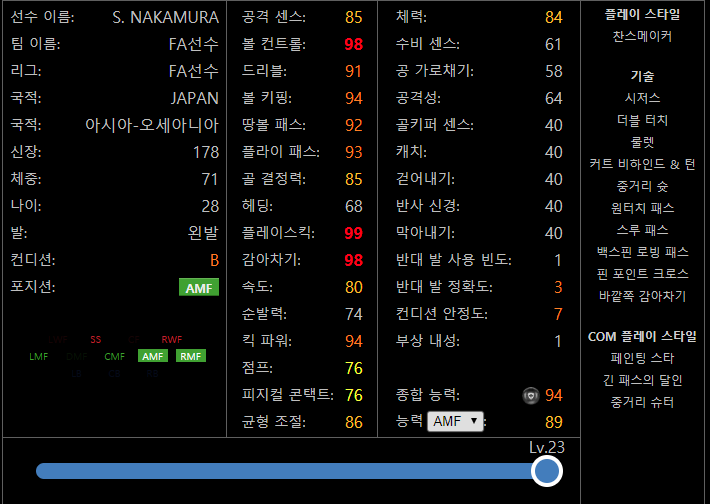This screenshot has width=710, height=504.
Task: Click the 시저스 skill
Action: [642, 98]
